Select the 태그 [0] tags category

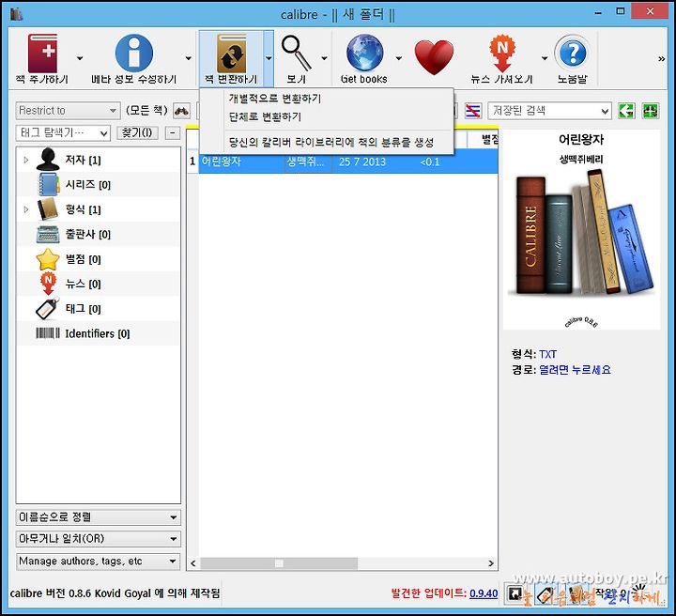point(83,309)
